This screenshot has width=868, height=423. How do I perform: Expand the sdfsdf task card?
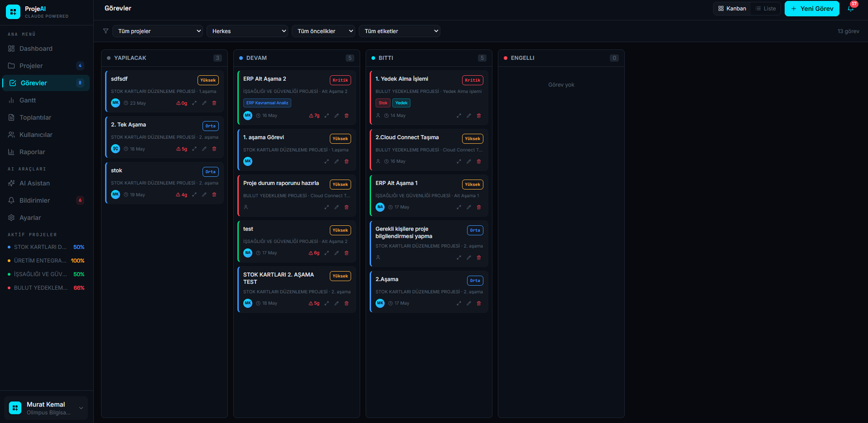[194, 103]
